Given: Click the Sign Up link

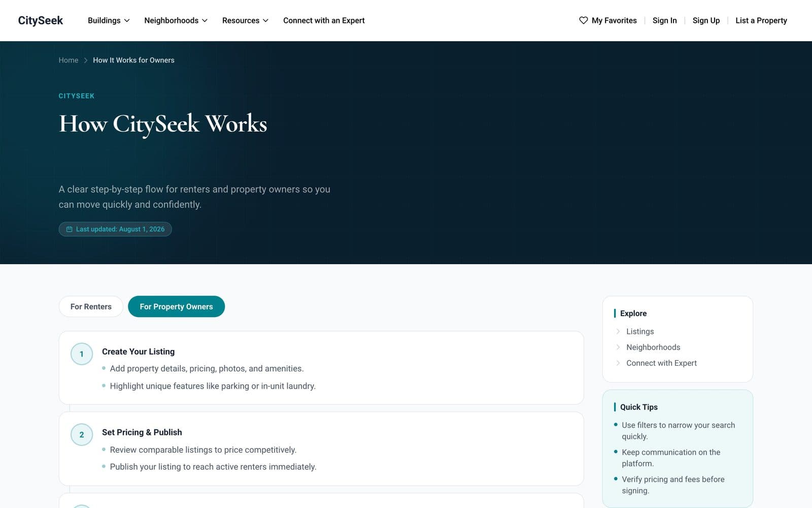Looking at the screenshot, I should click(x=706, y=20).
